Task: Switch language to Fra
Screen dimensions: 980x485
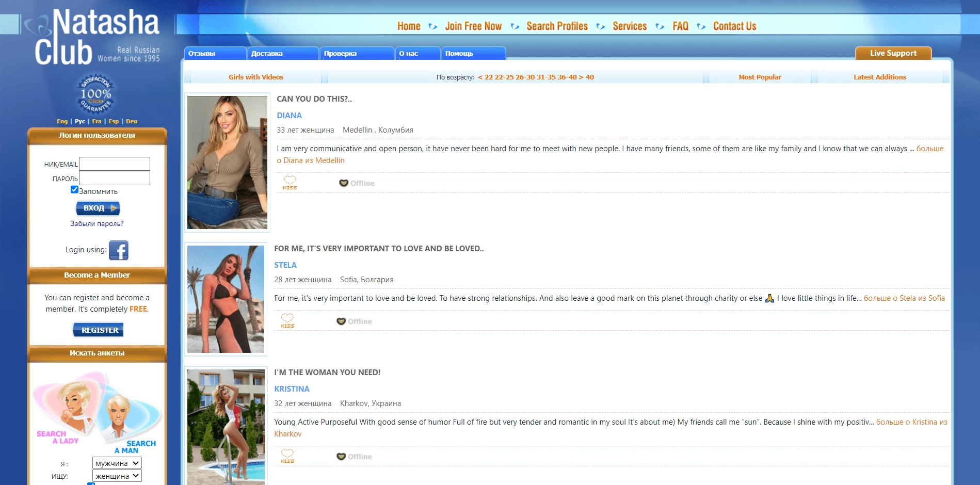Action: (x=97, y=121)
